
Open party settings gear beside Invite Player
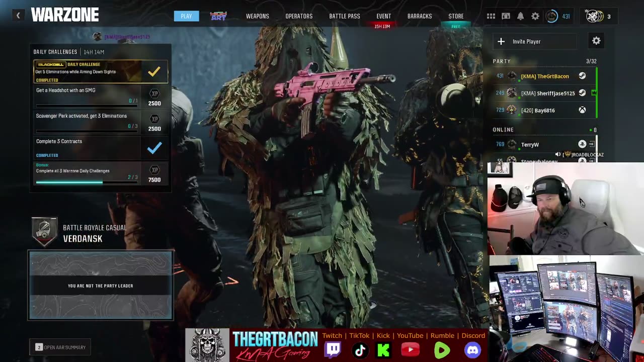point(596,41)
